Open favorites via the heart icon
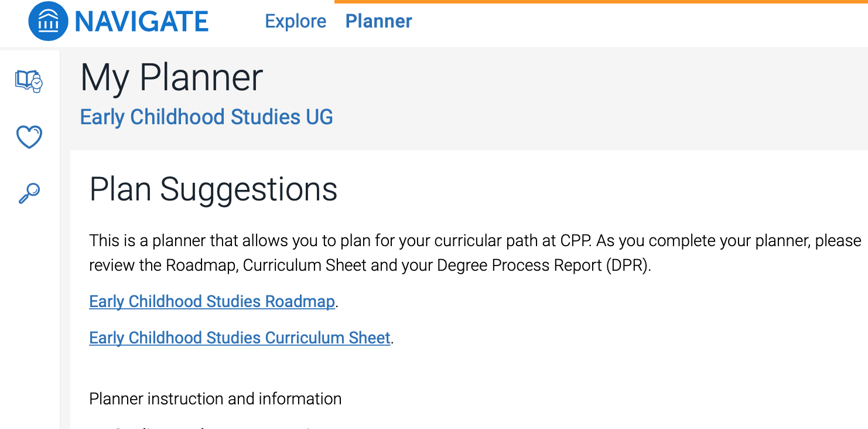 click(29, 138)
